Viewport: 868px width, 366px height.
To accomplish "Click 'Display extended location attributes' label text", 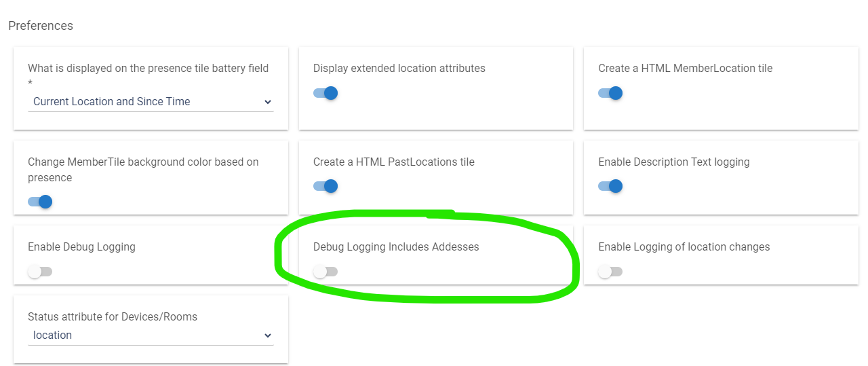I will (399, 68).
